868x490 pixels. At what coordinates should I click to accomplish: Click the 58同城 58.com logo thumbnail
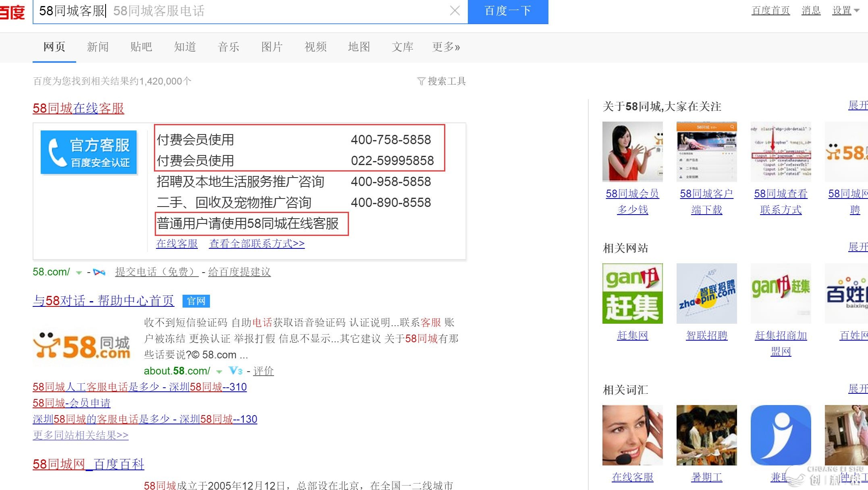(82, 345)
